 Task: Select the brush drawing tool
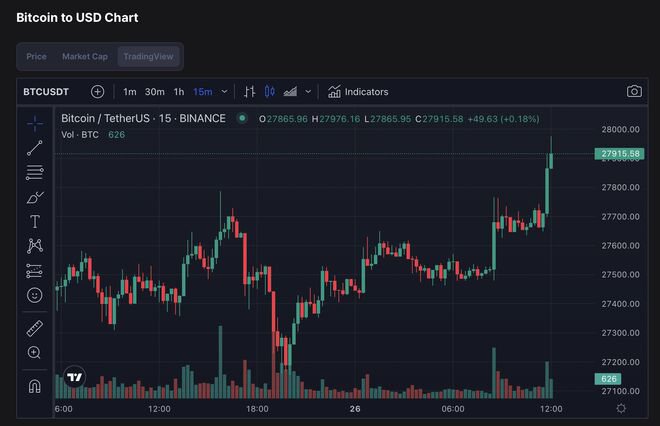[x=35, y=197]
